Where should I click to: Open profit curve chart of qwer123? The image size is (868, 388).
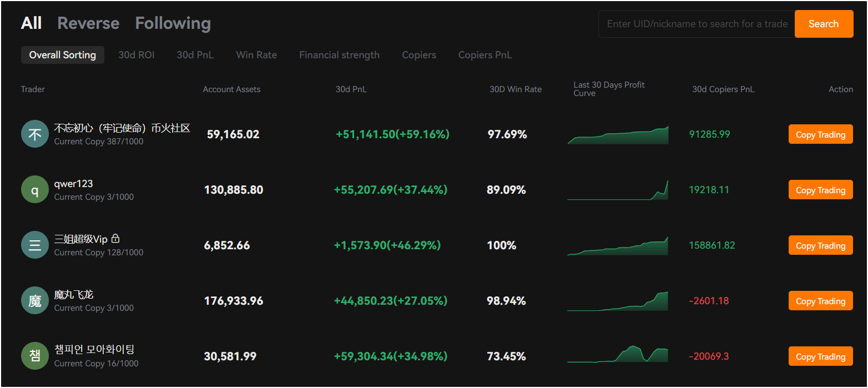(618, 190)
